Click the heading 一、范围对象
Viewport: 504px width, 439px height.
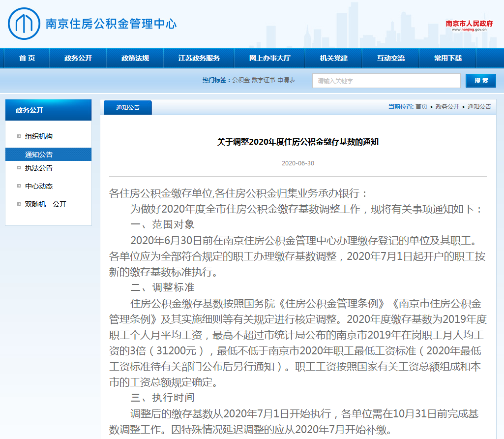click(x=162, y=224)
